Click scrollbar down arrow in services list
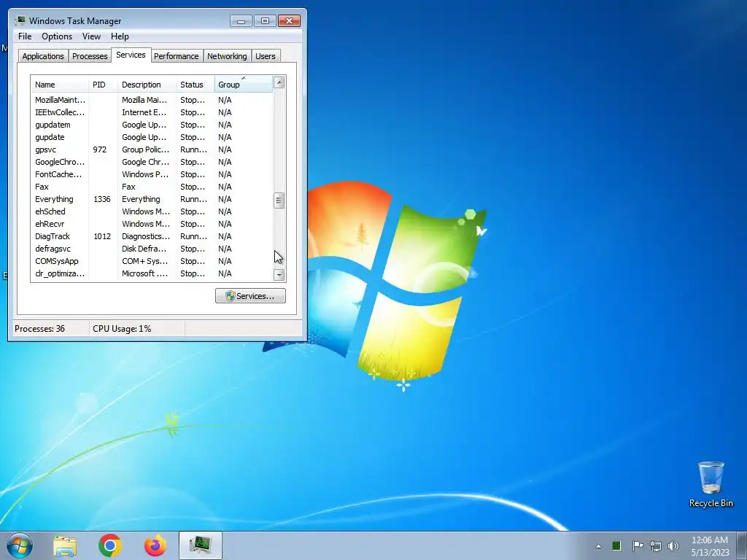747x560 pixels. tap(279, 275)
